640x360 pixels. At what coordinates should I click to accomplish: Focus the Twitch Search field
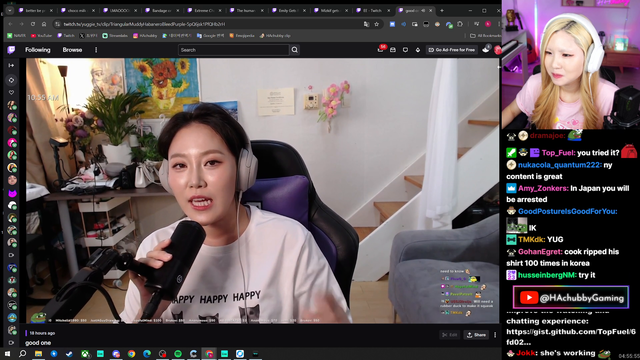click(x=233, y=50)
